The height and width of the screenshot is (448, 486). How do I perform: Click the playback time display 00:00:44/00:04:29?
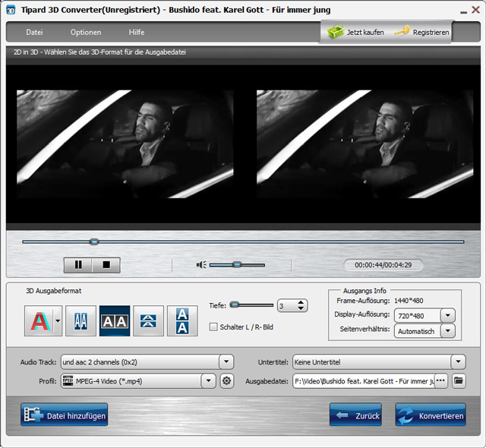tap(383, 265)
